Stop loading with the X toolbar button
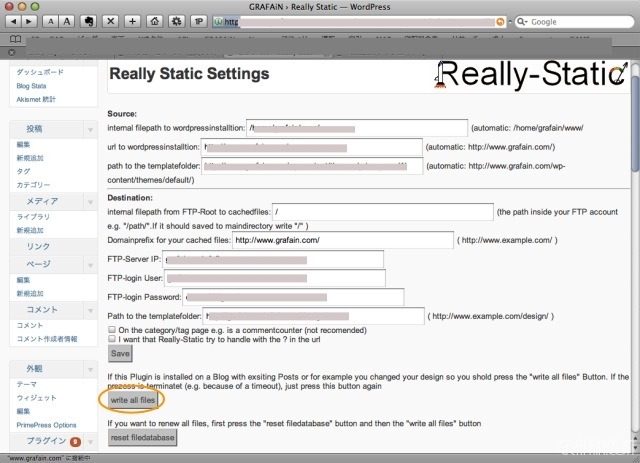The height and width of the screenshot is (463, 640). tap(111, 22)
